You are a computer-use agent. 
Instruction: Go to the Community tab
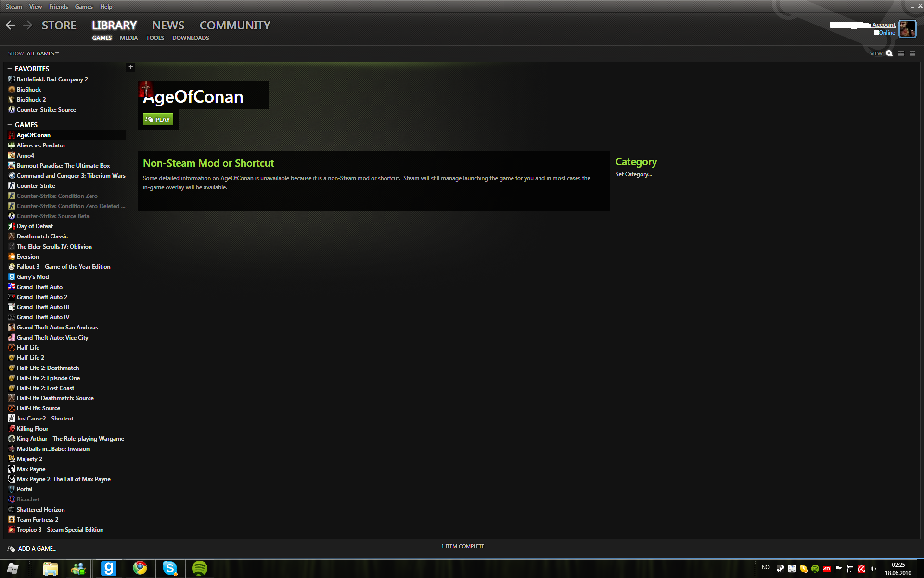(235, 26)
